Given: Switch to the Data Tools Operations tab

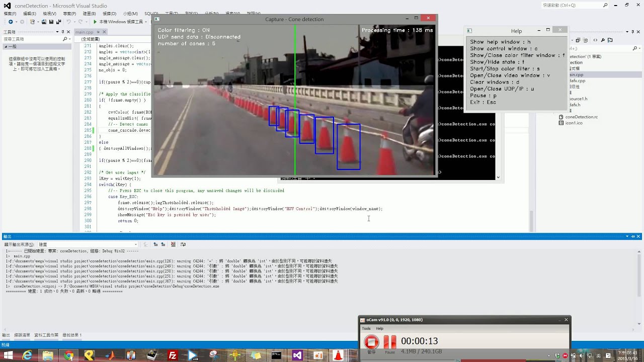Looking at the screenshot, I should click(46, 335).
